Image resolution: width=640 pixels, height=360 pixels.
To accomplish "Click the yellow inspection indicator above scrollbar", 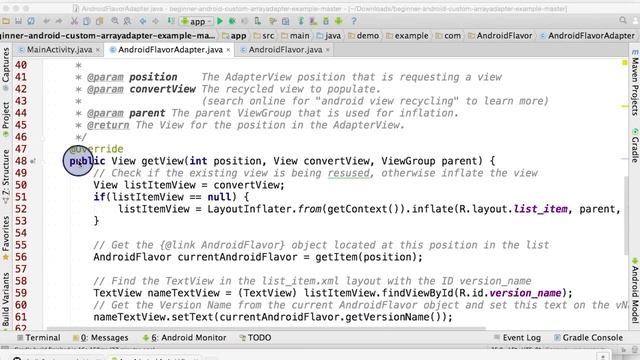I will 624,62.
